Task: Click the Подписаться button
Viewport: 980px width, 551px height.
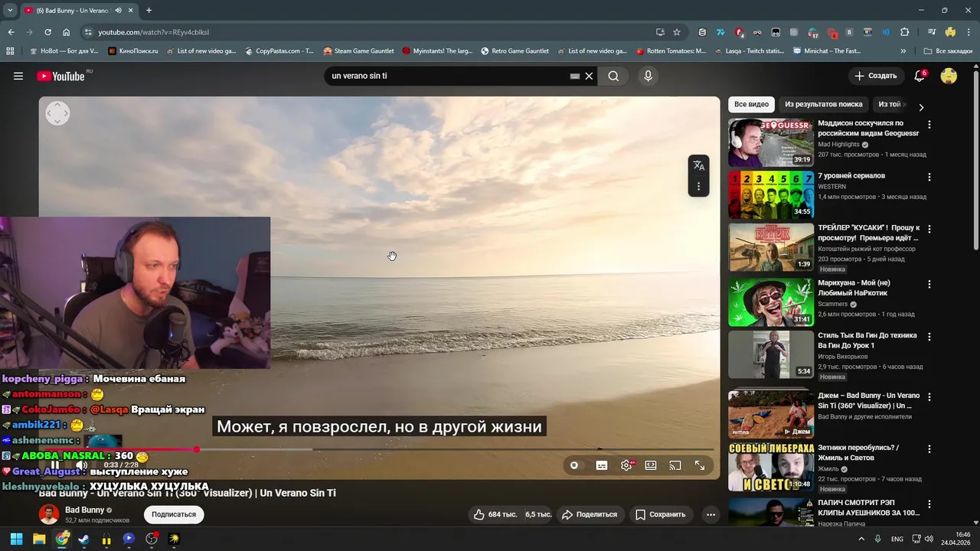Action: (x=174, y=514)
